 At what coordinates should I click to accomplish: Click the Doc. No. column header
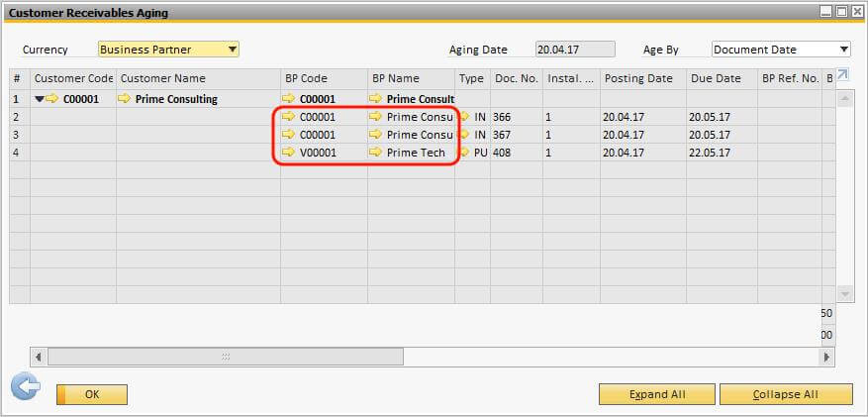[517, 78]
